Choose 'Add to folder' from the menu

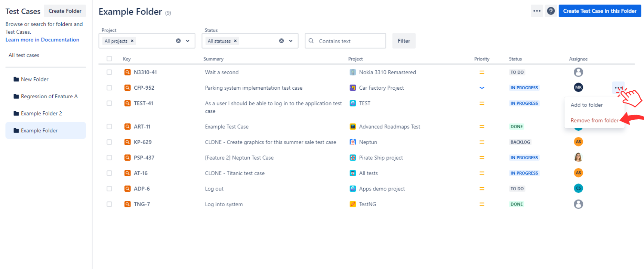(x=594, y=105)
